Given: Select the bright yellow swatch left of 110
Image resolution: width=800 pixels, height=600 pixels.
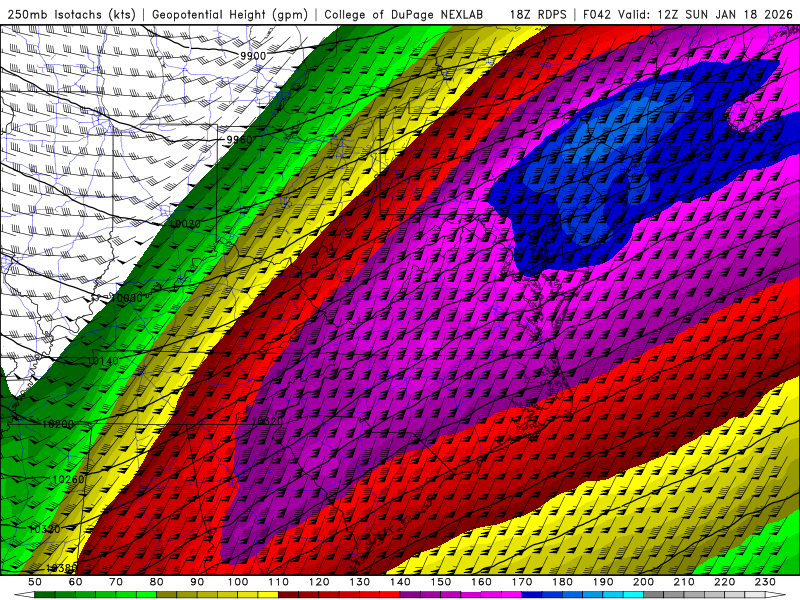Looking at the screenshot, I should [268, 595].
